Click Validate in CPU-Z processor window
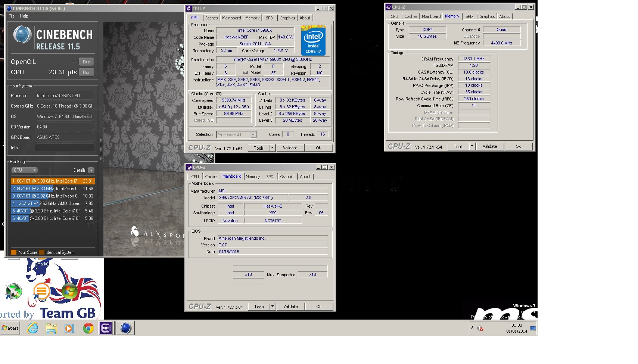 [290, 148]
